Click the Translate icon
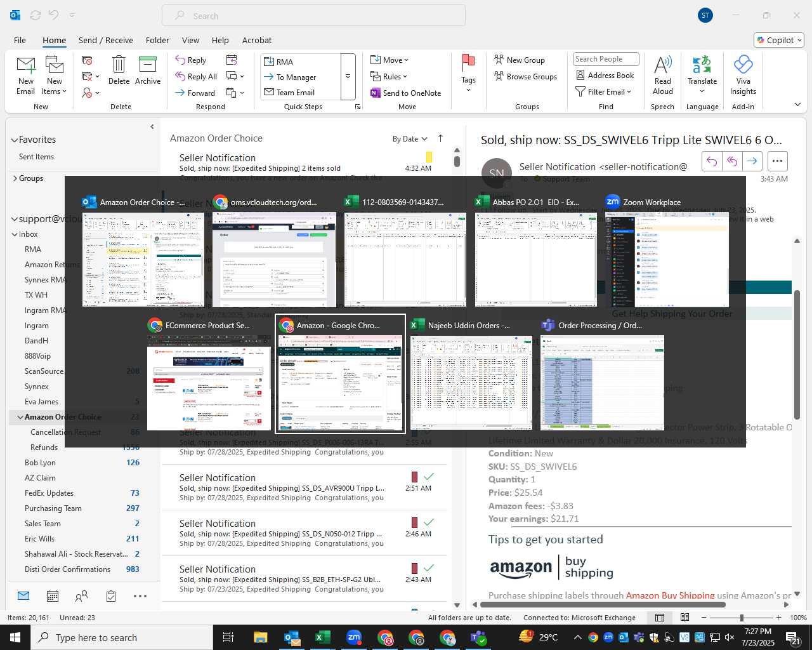 [702, 65]
